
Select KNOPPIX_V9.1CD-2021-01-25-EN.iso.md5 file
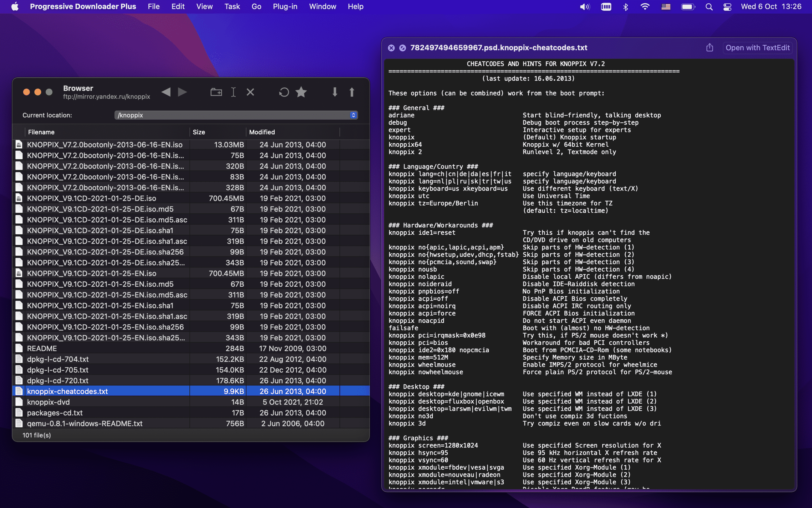pyautogui.click(x=191, y=284)
